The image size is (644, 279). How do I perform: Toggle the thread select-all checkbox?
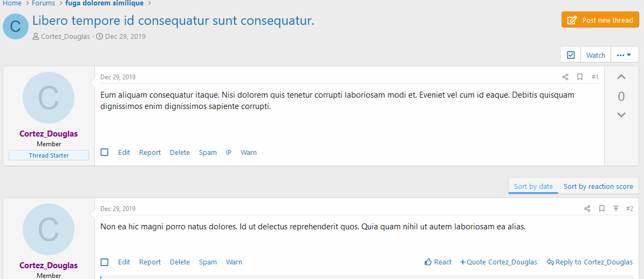571,55
